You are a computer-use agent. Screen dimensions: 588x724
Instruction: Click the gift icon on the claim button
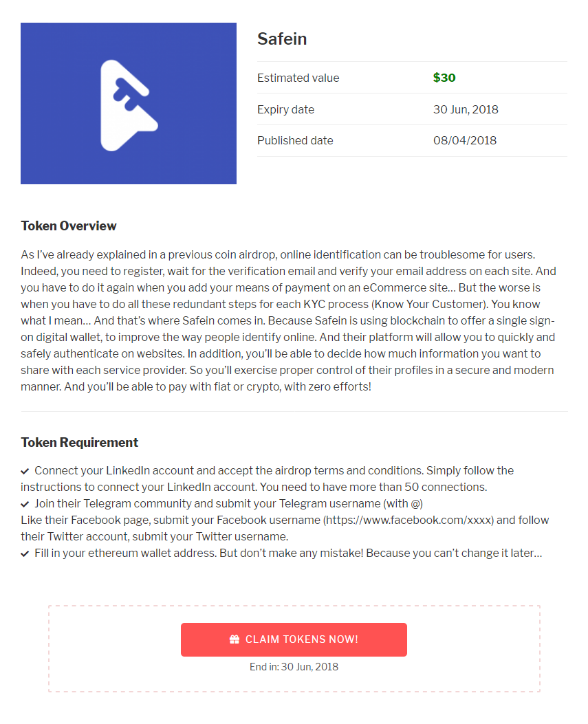[x=235, y=639]
